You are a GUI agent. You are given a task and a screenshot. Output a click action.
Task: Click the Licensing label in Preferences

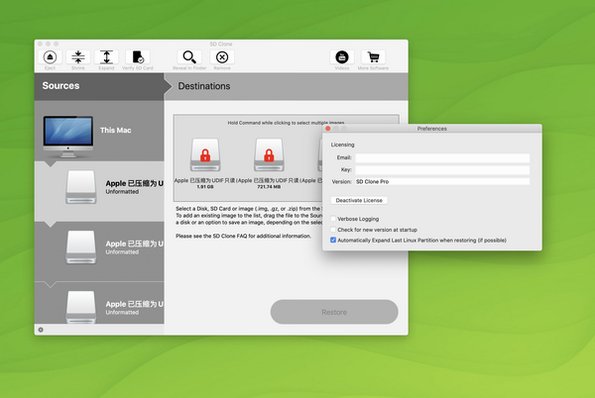[x=342, y=145]
